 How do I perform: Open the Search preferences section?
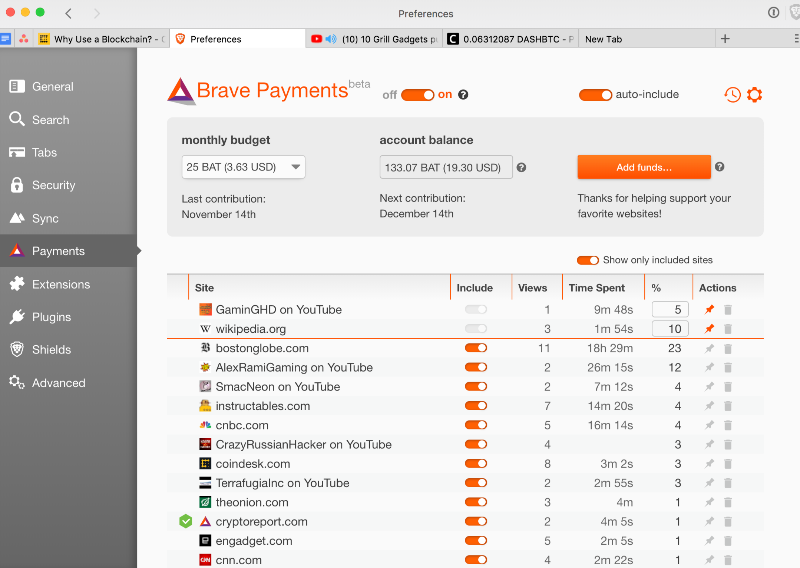(68, 119)
